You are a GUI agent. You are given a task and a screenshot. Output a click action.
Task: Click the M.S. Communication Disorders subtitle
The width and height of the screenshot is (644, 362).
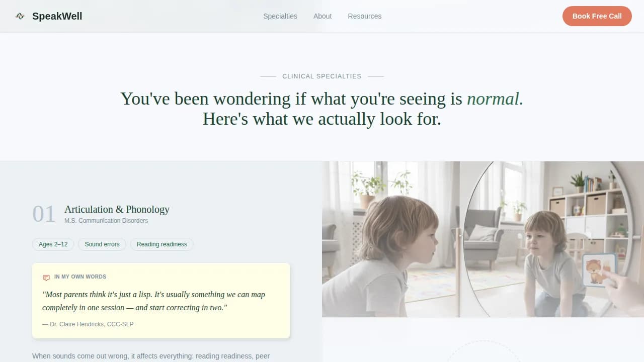click(x=106, y=220)
